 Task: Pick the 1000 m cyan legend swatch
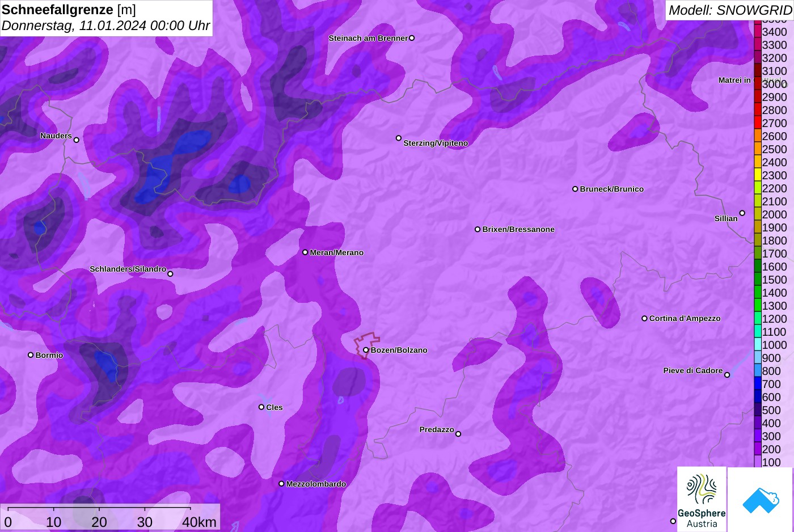[x=758, y=345]
